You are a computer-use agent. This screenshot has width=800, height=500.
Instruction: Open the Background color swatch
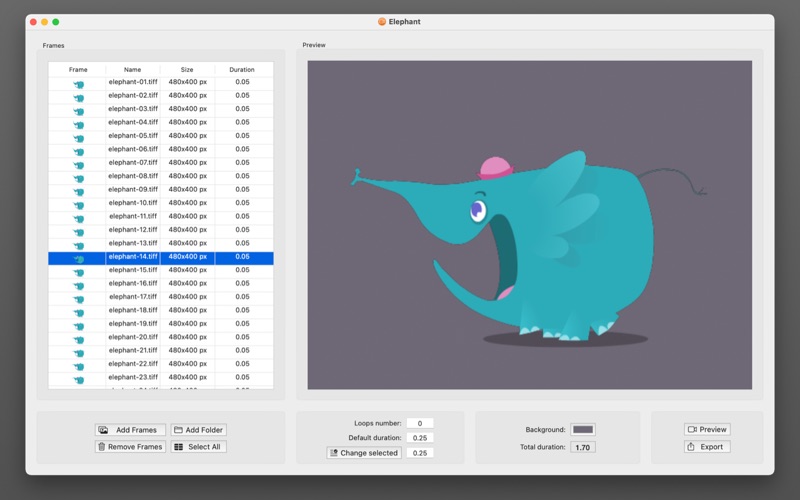(583, 430)
